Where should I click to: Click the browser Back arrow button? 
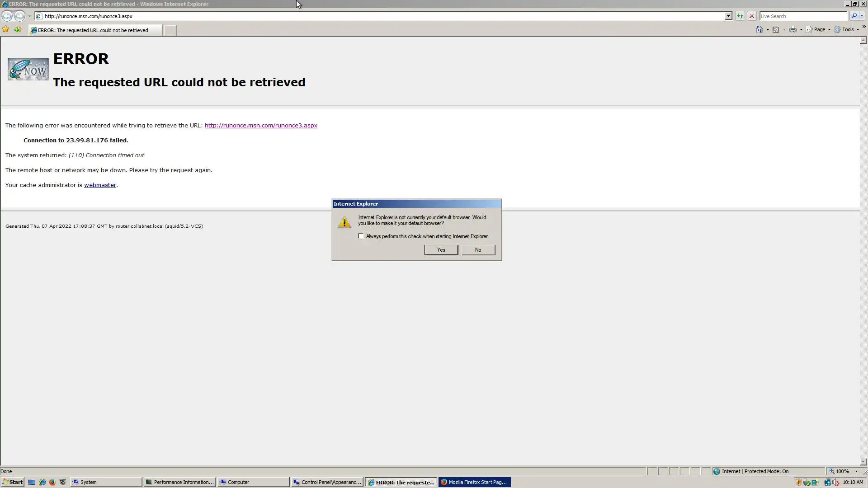coord(7,16)
